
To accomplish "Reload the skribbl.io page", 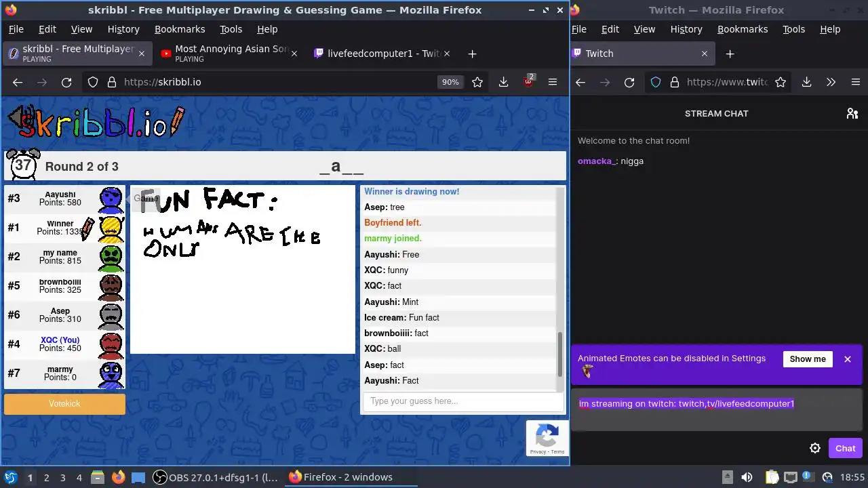I will coord(66,82).
